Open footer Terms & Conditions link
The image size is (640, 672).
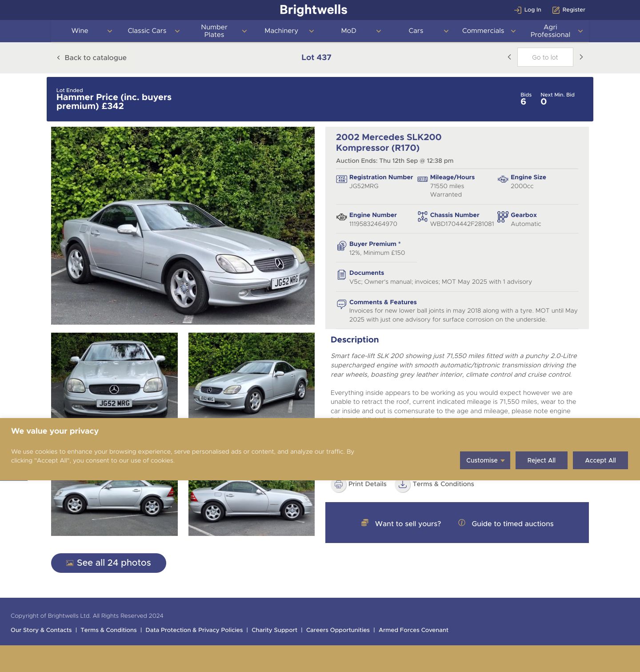pos(108,630)
